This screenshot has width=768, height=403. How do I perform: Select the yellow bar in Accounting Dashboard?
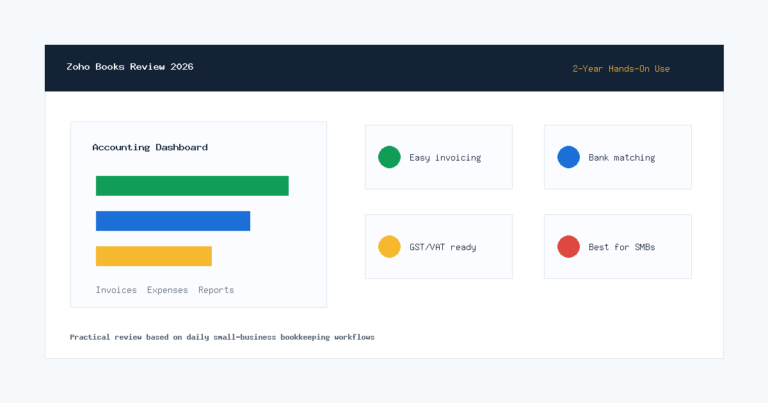click(154, 256)
